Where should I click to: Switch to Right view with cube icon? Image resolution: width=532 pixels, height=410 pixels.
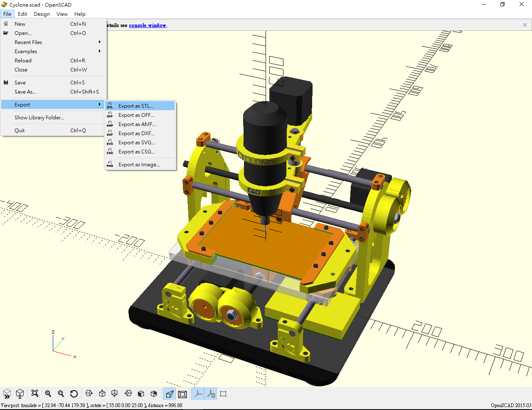tap(89, 394)
